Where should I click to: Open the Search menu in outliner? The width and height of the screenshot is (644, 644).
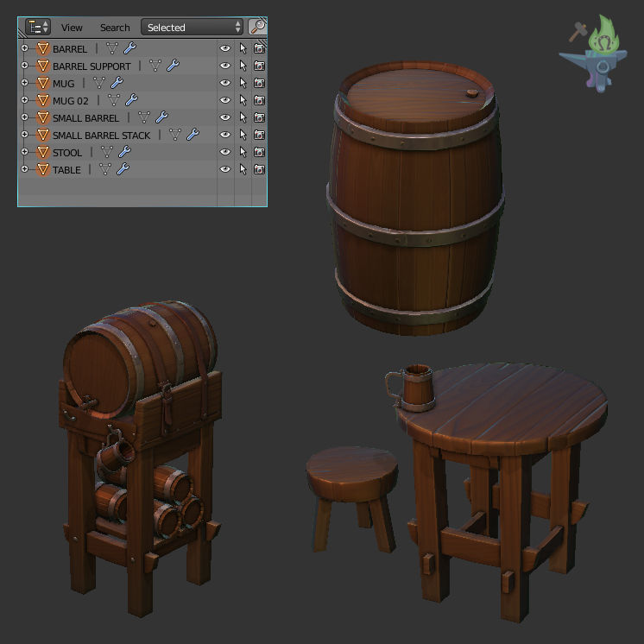pyautogui.click(x=115, y=28)
